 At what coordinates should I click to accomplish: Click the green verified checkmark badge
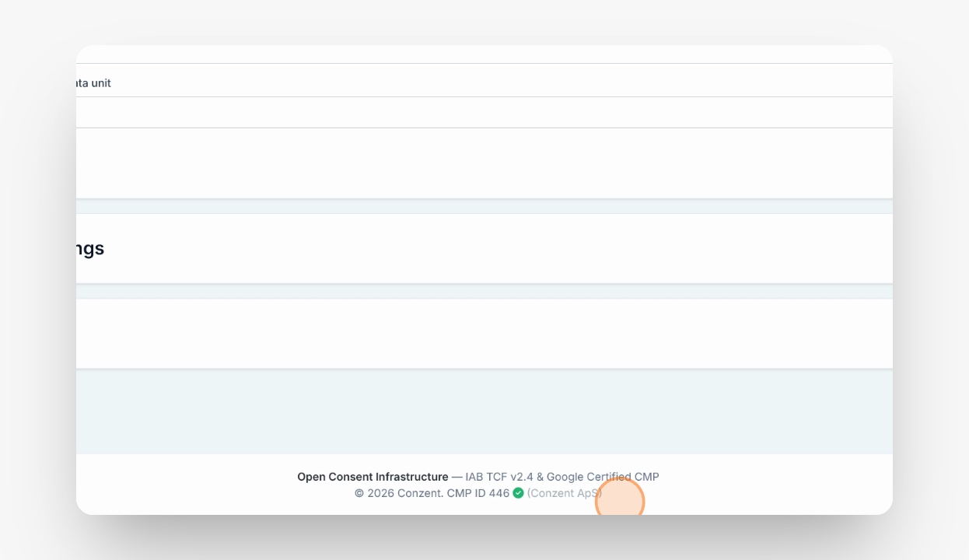point(518,493)
